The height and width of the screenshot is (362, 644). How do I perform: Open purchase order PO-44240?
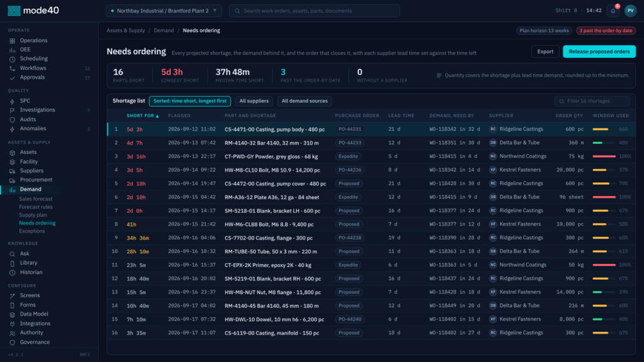point(350,319)
